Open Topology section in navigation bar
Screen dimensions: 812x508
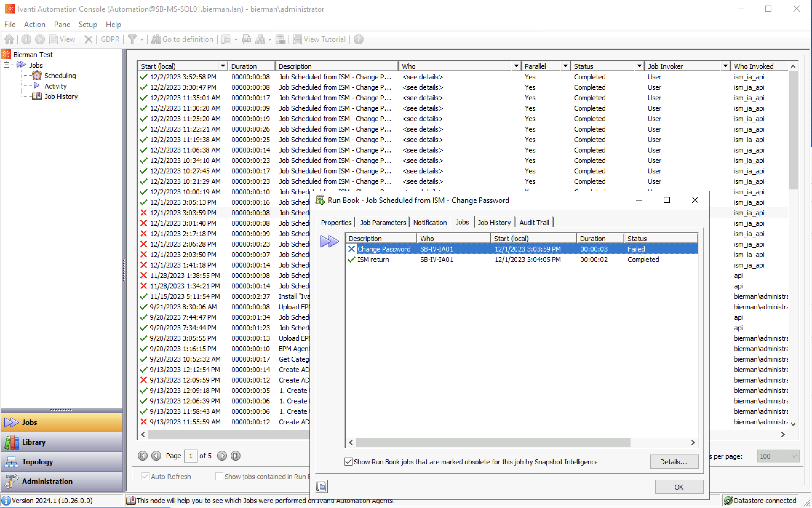pos(62,462)
